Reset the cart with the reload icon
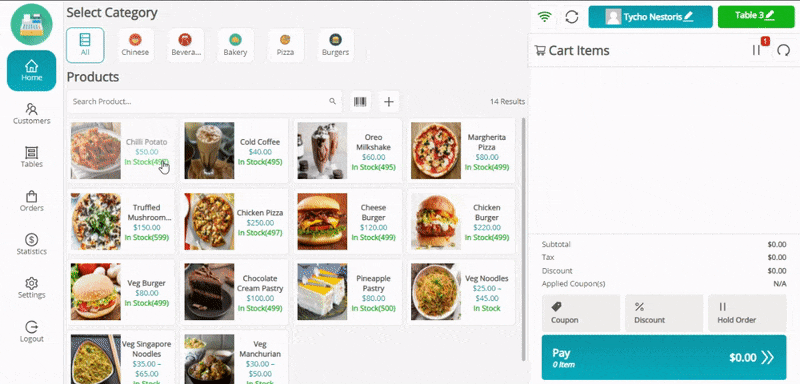Image resolution: width=800 pixels, height=384 pixels. 783,50
